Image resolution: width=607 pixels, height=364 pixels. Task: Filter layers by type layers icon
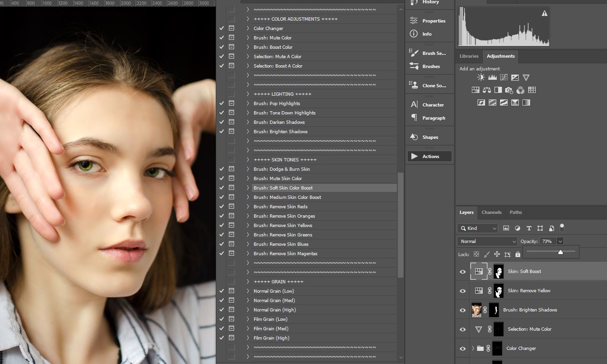pyautogui.click(x=529, y=228)
